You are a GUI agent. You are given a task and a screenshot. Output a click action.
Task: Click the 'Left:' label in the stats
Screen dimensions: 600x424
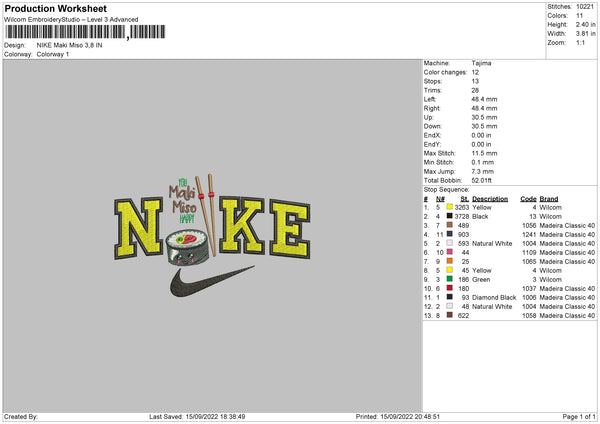coord(430,99)
